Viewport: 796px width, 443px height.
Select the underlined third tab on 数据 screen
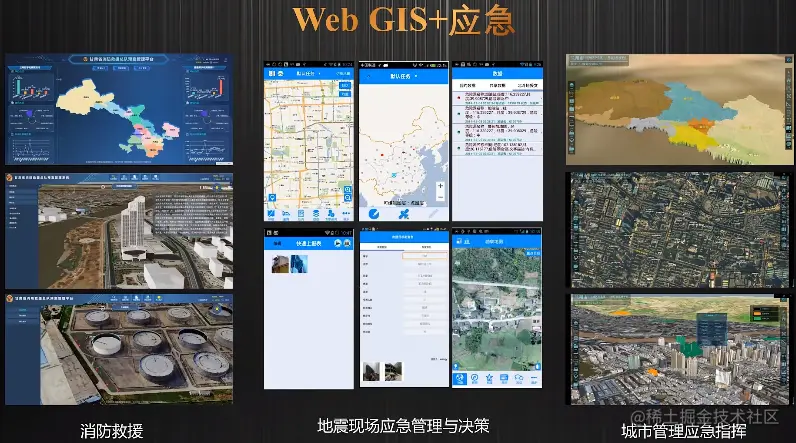[x=527, y=85]
